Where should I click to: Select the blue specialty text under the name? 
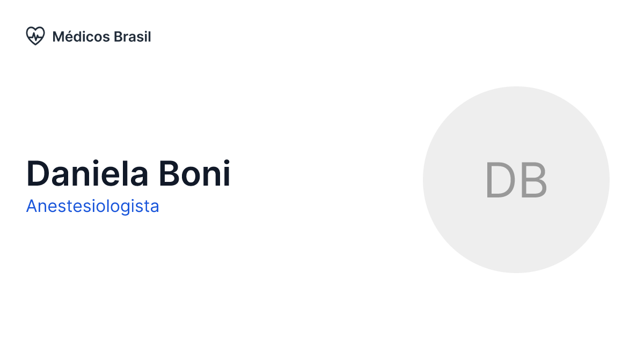click(x=92, y=206)
